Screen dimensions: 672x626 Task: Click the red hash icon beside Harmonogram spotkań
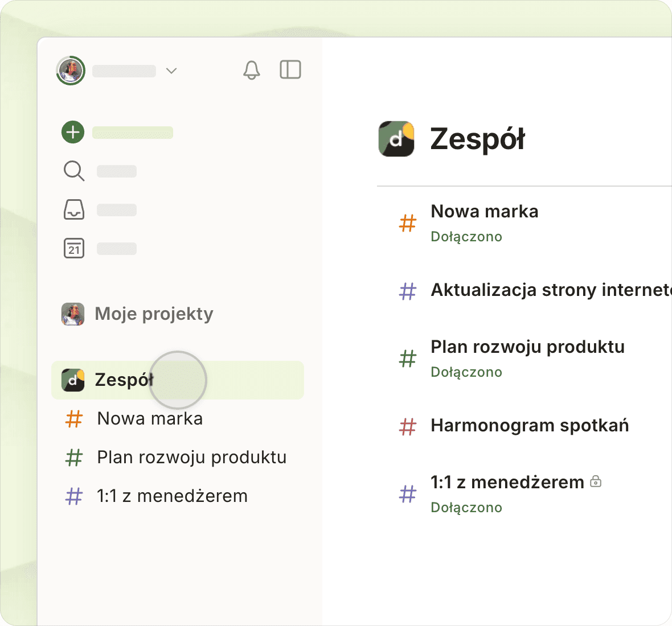(408, 426)
